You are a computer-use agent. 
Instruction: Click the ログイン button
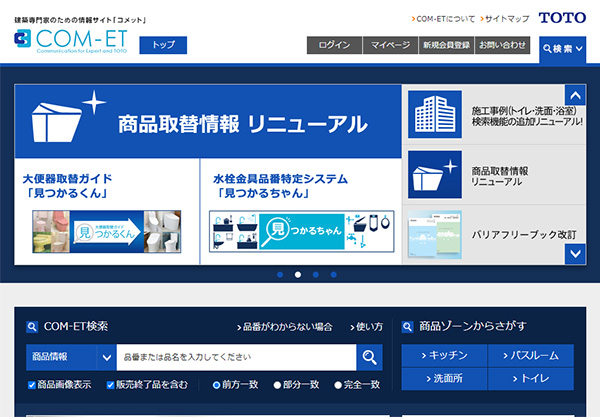click(334, 45)
